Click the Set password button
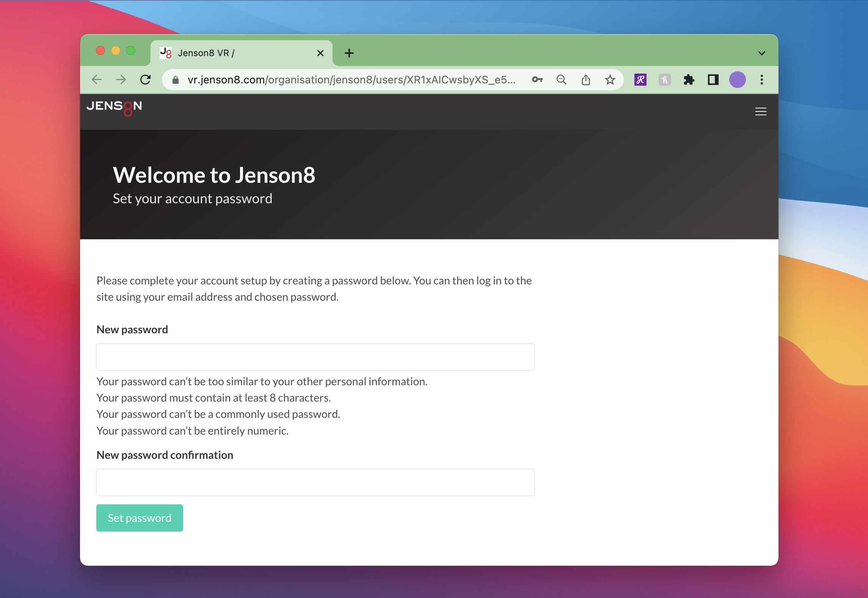The height and width of the screenshot is (598, 868). point(140,518)
